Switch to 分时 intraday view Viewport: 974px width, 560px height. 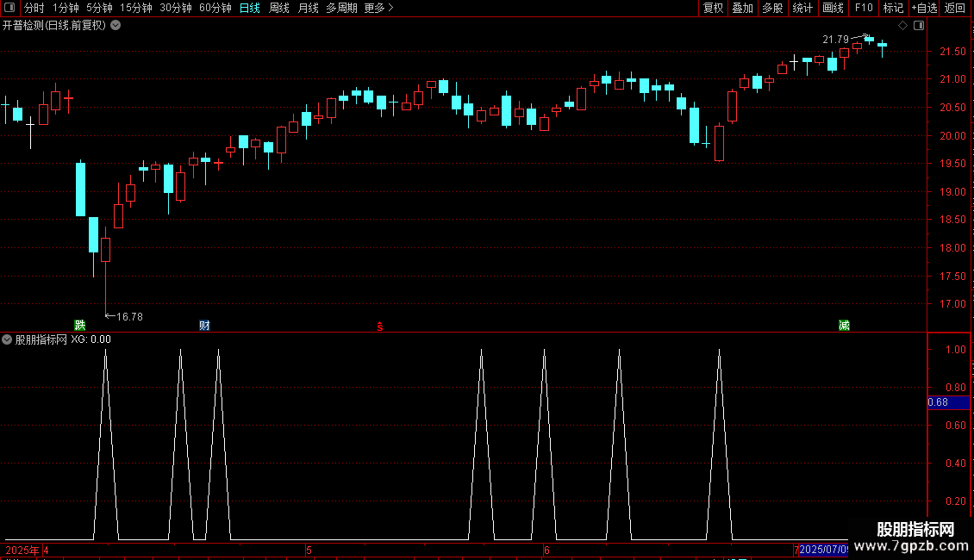pos(34,8)
